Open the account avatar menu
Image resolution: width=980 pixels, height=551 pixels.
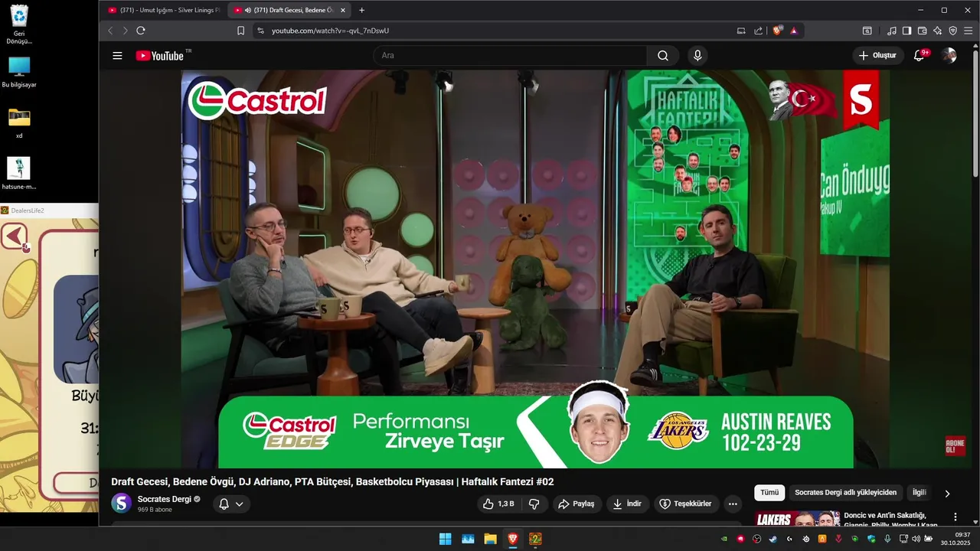click(949, 55)
